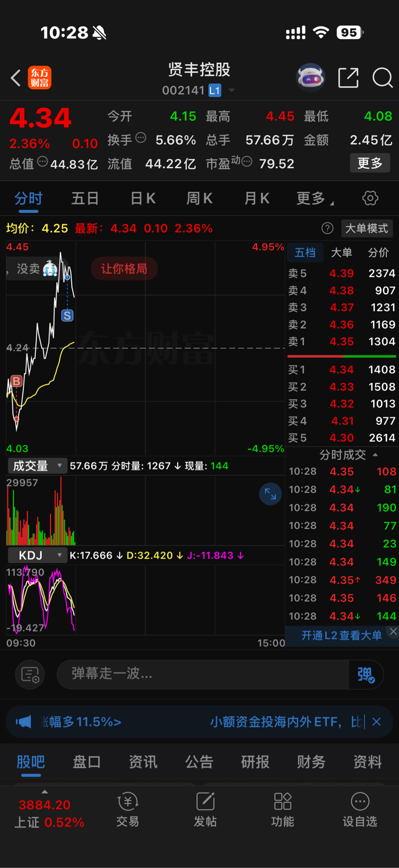399x868 pixels.
Task: Open the search magnifier icon
Action: tap(382, 78)
